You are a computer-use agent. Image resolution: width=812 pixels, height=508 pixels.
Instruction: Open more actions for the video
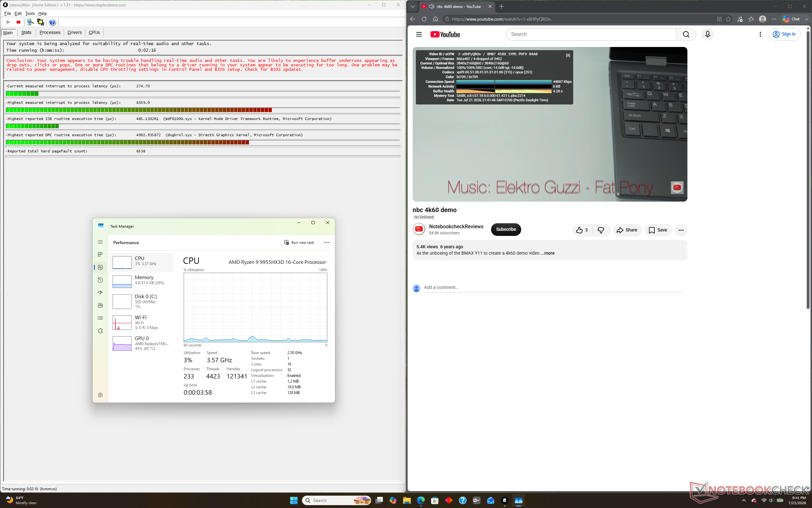(681, 230)
